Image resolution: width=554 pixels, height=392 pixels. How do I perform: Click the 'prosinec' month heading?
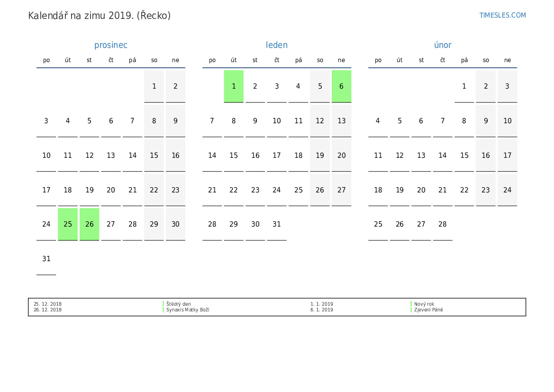(110, 45)
